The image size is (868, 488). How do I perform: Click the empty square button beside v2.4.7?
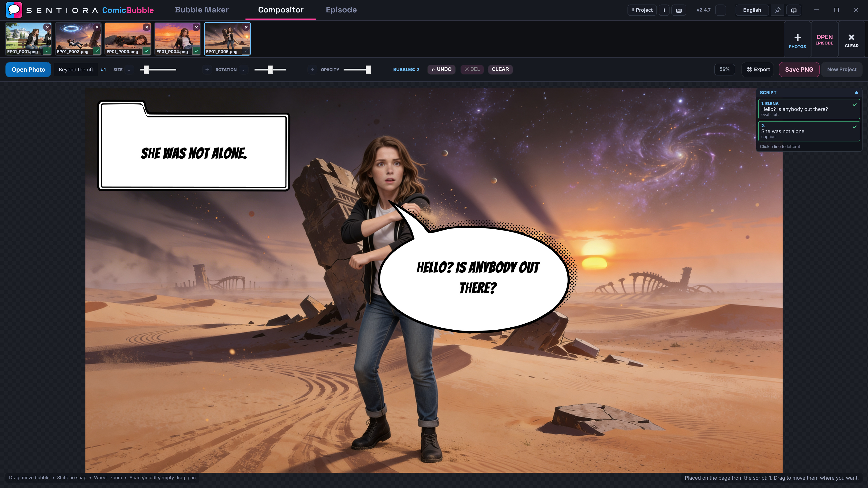pos(720,10)
